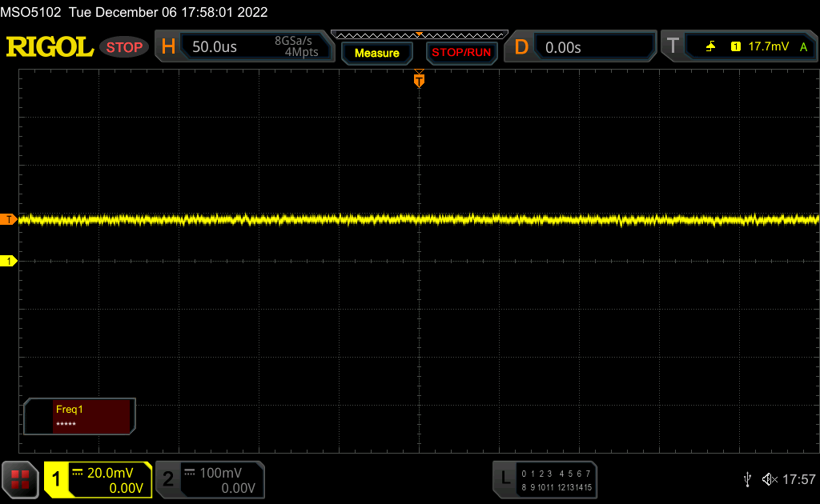Click the 8GSa/s sample rate readout
The height and width of the screenshot is (504, 820).
pyautogui.click(x=293, y=41)
